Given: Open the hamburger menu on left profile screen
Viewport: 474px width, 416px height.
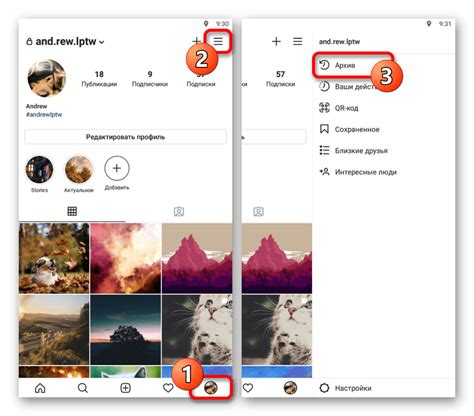Looking at the screenshot, I should click(218, 41).
